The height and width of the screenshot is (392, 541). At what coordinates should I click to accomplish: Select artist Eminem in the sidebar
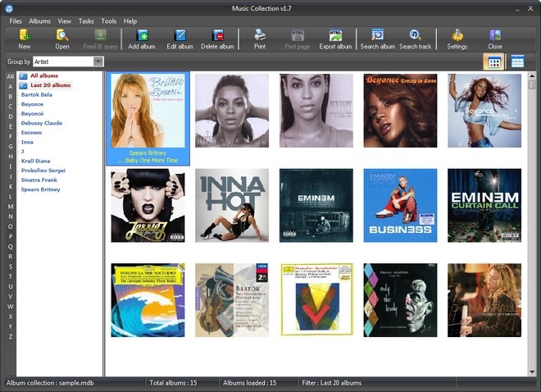(x=31, y=133)
